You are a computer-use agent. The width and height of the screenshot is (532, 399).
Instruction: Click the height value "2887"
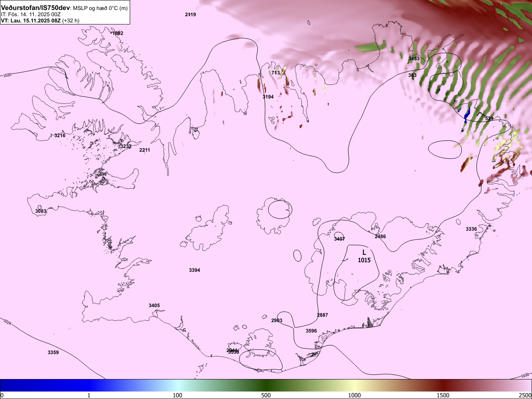tap(323, 315)
